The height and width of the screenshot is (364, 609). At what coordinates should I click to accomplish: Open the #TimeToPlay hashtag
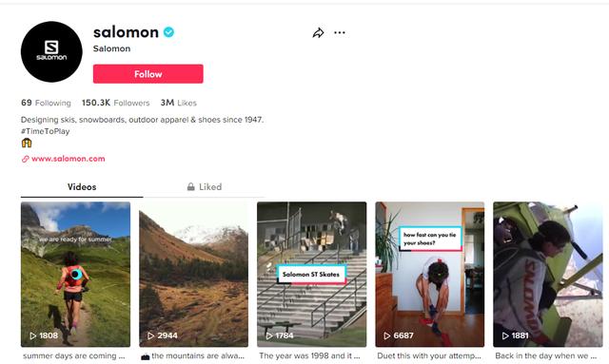tap(45, 131)
